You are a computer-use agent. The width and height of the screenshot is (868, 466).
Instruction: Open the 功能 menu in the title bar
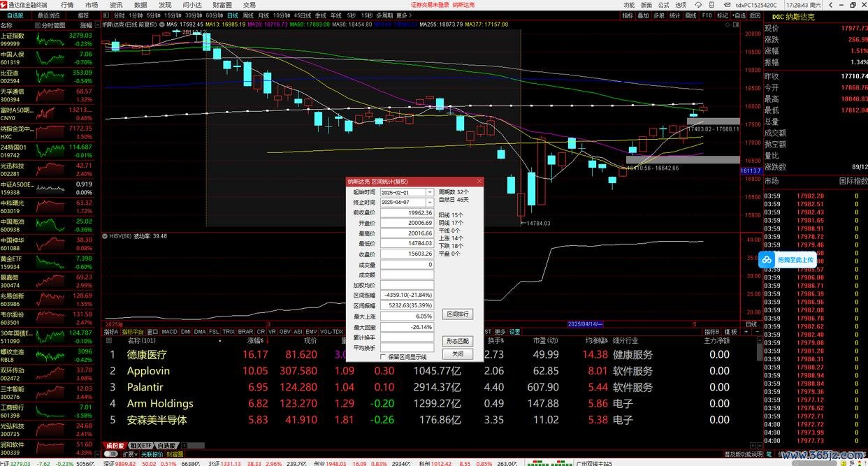[x=629, y=4]
